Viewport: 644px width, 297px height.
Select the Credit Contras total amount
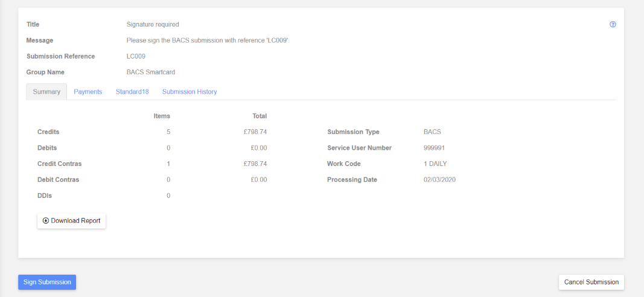point(255,164)
